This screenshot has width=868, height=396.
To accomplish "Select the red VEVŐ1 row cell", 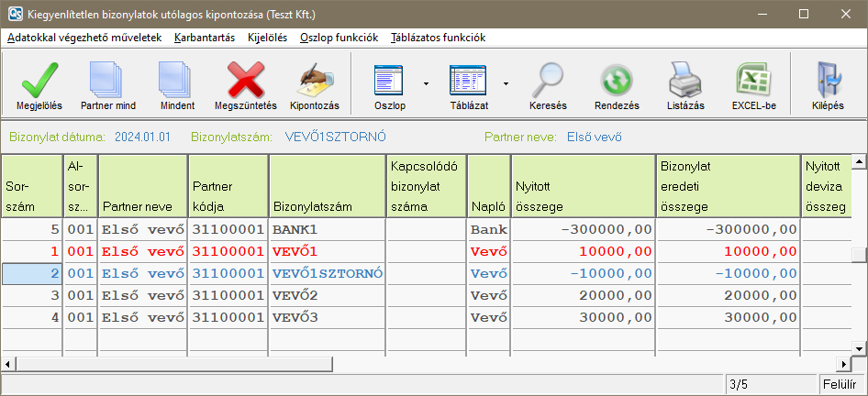I will click(327, 250).
